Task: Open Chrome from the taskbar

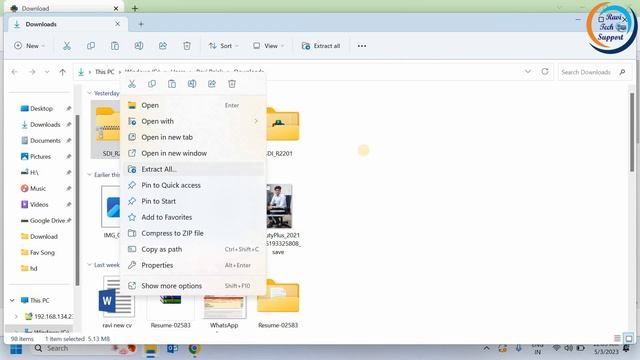Action: [x=194, y=349]
